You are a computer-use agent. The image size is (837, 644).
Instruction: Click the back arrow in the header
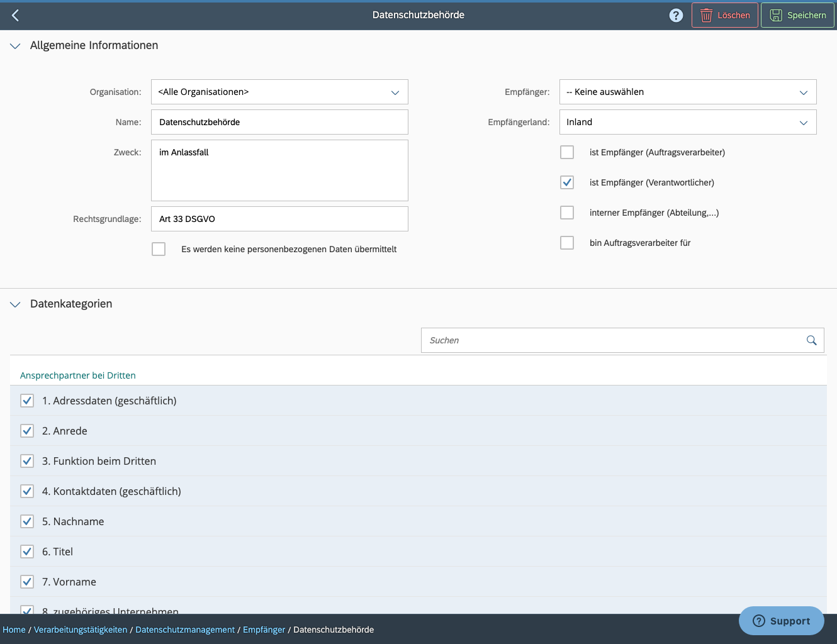pos(15,14)
